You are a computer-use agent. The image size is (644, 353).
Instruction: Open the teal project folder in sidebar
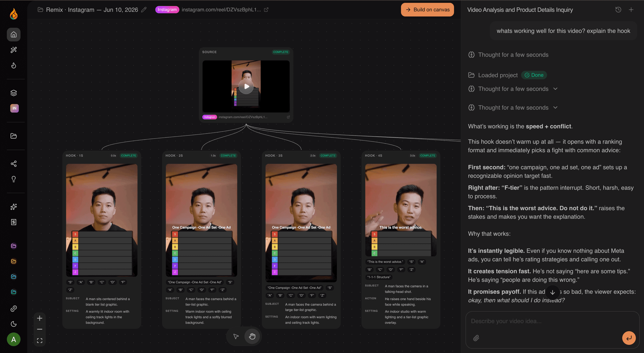click(14, 292)
